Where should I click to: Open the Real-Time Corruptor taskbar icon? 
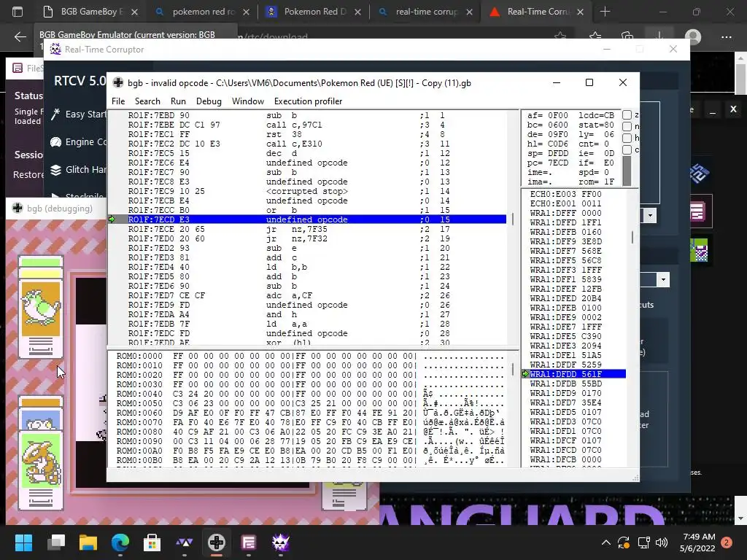(x=281, y=542)
